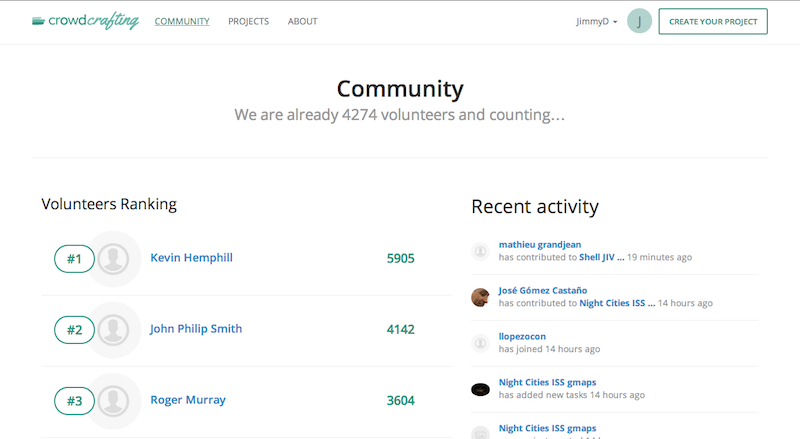Click the Volunteers Ranking heading
Viewport: 800px width, 439px height.
(109, 204)
